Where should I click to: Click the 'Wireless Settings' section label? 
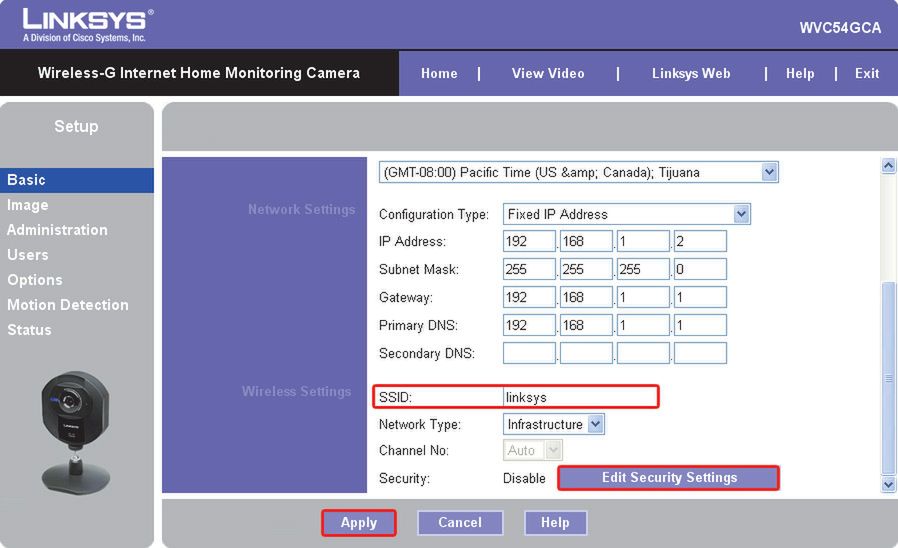coord(296,391)
